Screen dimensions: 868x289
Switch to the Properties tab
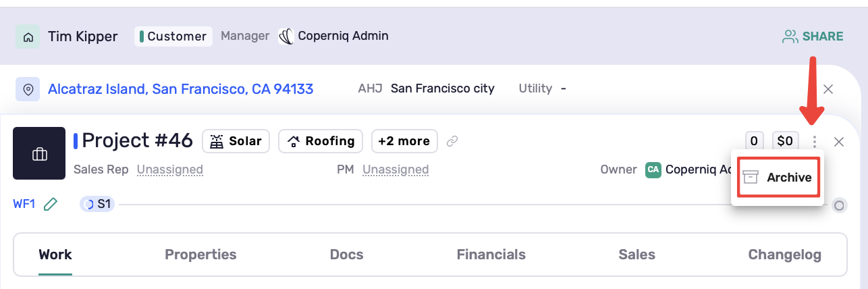point(200,255)
